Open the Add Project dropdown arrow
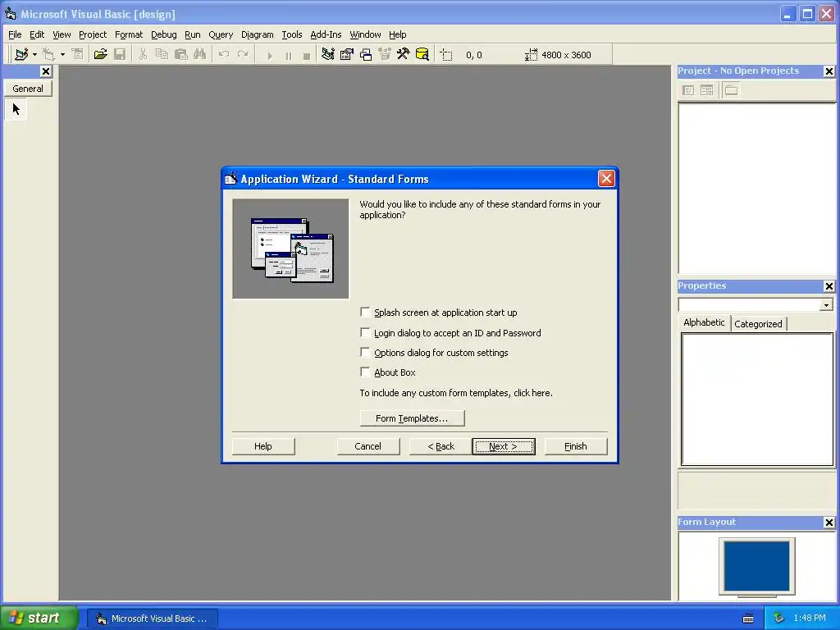The image size is (840, 630). tap(34, 55)
